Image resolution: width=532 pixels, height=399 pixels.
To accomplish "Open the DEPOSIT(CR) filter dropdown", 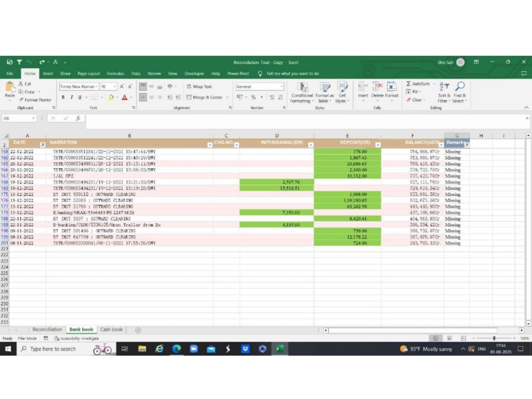I will 378,145.
